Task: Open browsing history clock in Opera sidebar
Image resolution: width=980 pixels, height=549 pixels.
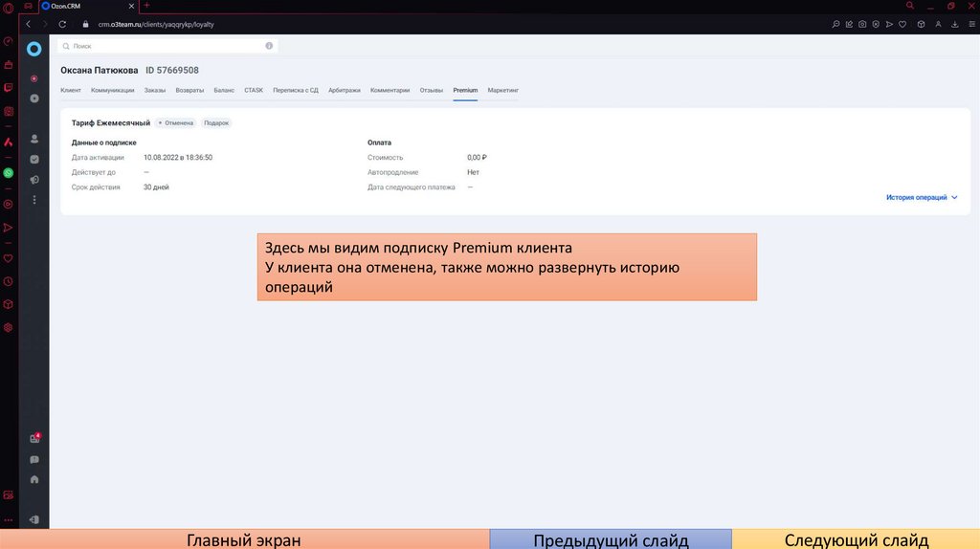Action: [8, 282]
